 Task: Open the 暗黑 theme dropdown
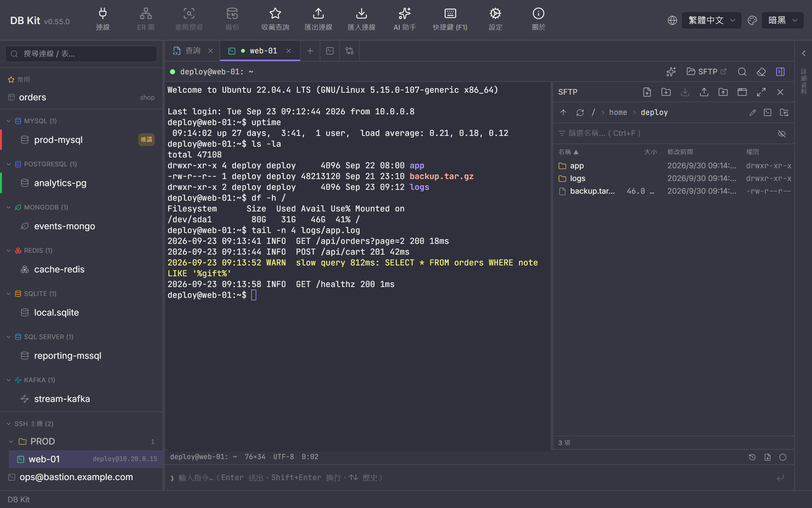[x=782, y=20]
